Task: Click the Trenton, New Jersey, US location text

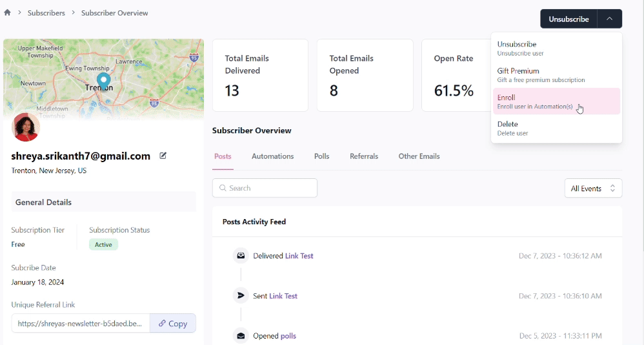Action: click(x=49, y=170)
